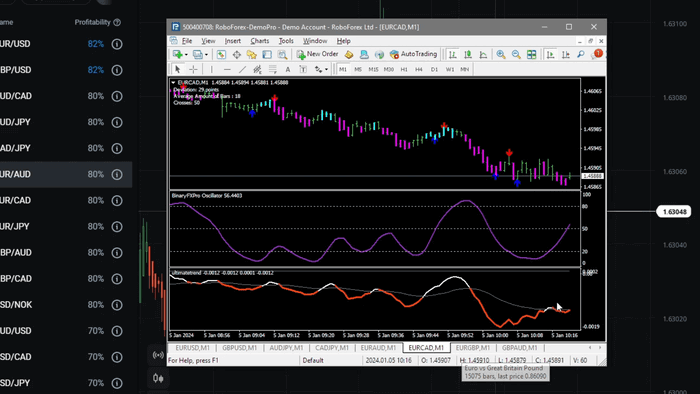Toggle the Terminal panel icon
Viewport: 700px width, 394px height.
267,54
